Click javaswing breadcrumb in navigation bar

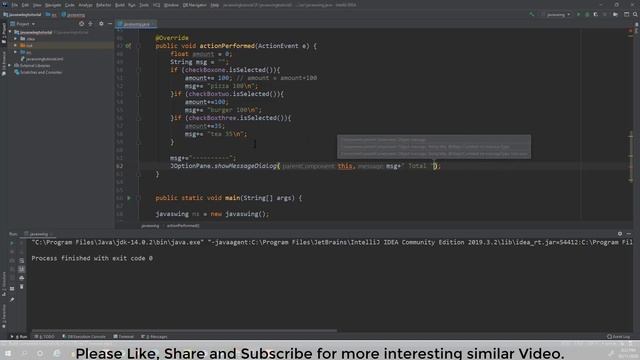click(x=73, y=15)
